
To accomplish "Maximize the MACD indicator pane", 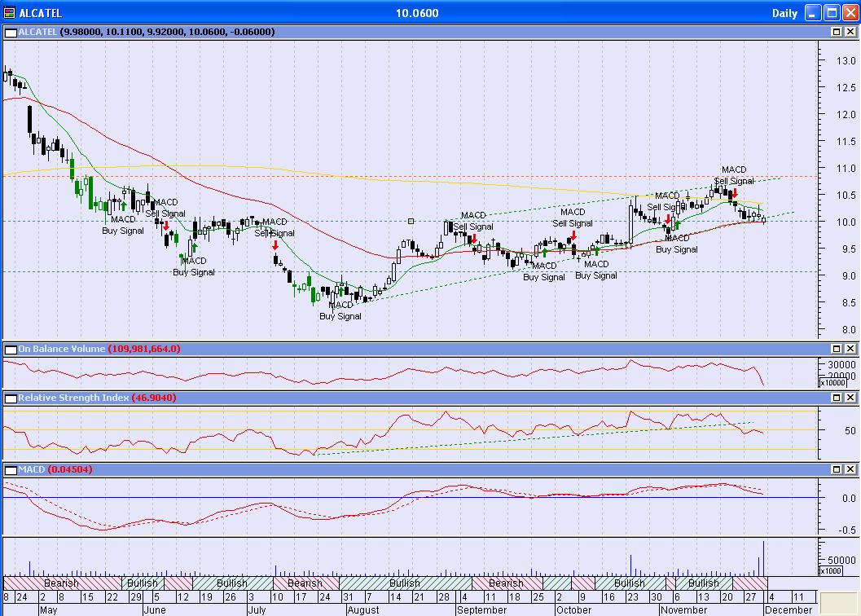I will [x=837, y=469].
